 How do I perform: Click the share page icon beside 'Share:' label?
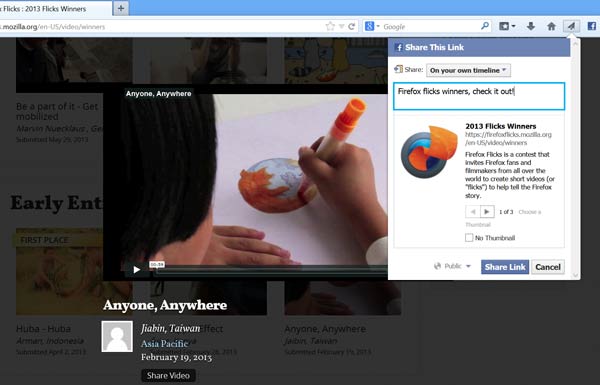[x=398, y=69]
